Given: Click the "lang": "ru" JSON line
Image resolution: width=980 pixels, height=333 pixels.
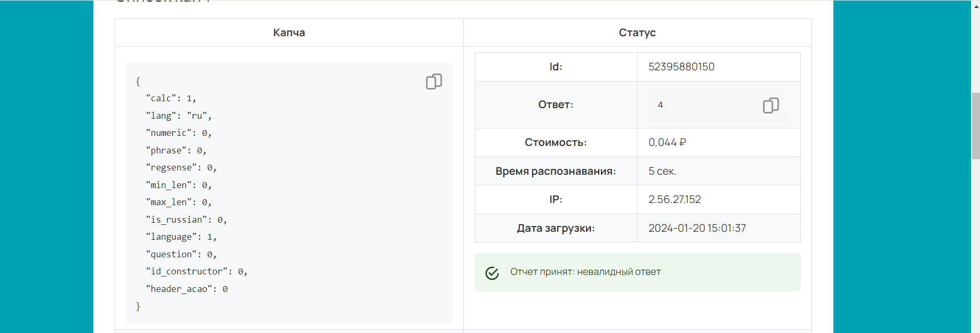Looking at the screenshot, I should 179,116.
